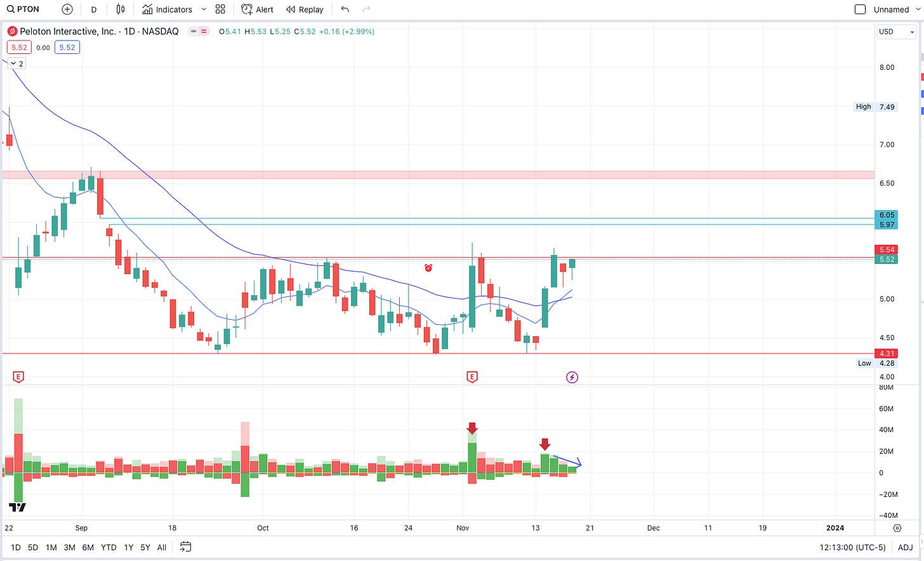Open indicator templates grid icon
This screenshot has height=561, width=924.
(x=220, y=9)
